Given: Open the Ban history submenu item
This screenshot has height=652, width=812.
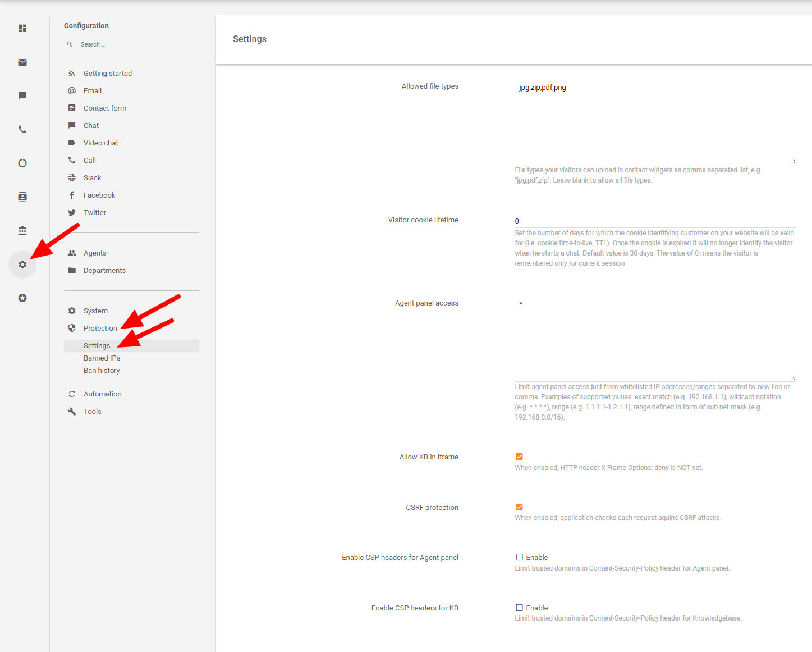Looking at the screenshot, I should click(x=102, y=371).
